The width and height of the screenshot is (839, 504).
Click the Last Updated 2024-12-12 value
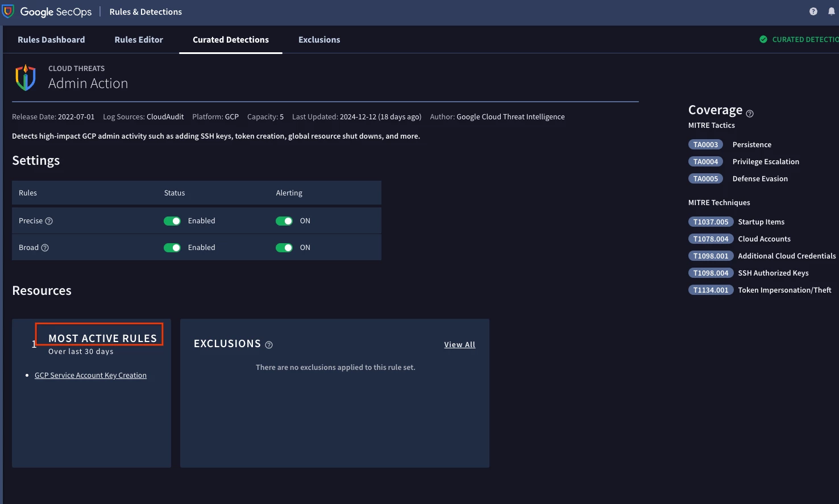point(380,117)
